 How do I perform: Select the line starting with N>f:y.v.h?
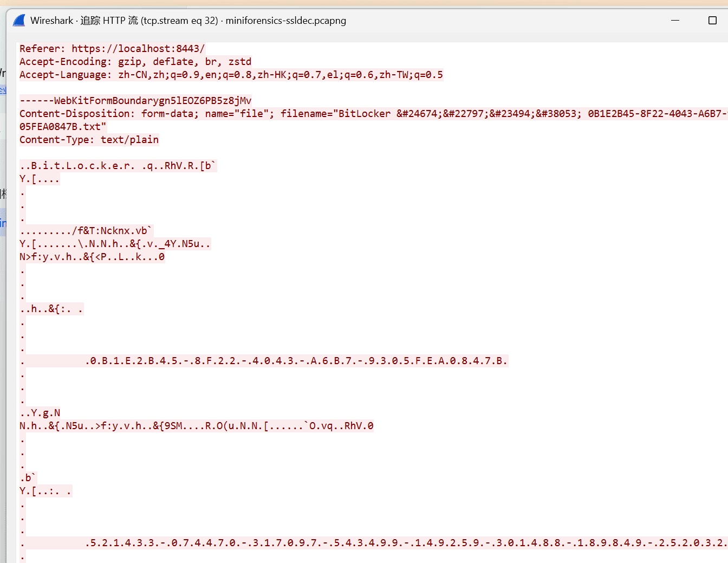[x=92, y=257]
